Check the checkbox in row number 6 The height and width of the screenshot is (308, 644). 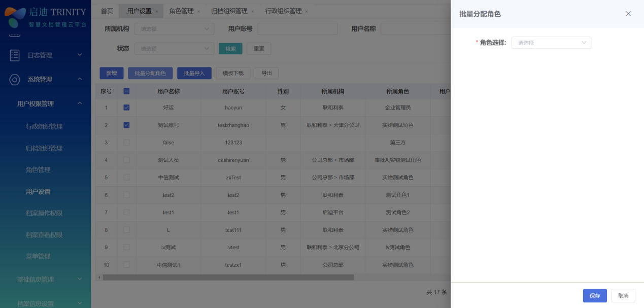(126, 195)
